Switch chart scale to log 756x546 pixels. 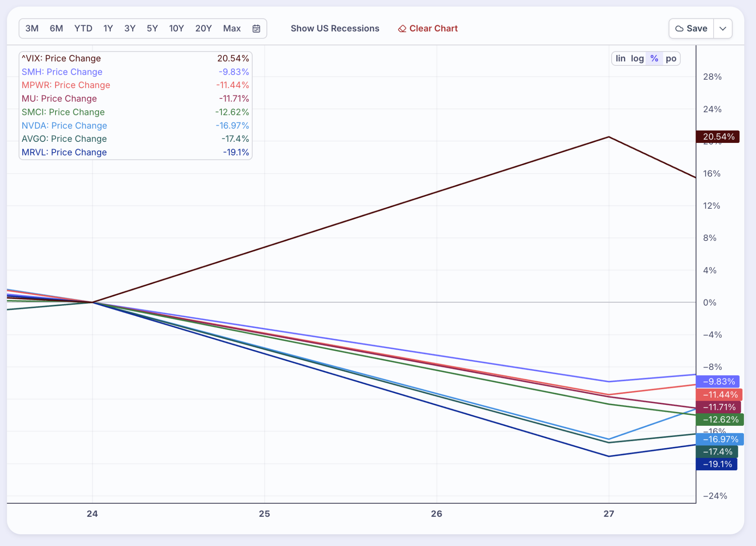pos(637,59)
